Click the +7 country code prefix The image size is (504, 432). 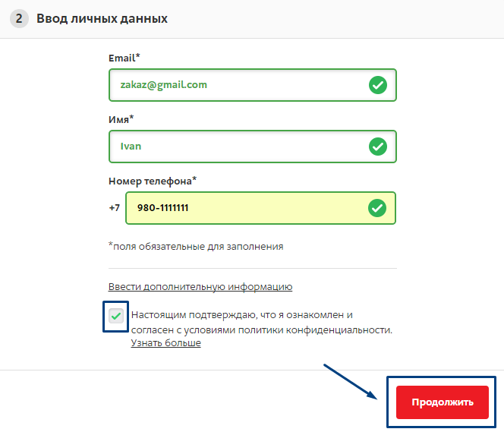click(115, 208)
